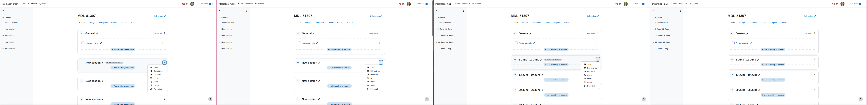Open Hidden from students badge, third panel
This screenshot has width=868, height=105.
(x=553, y=60)
